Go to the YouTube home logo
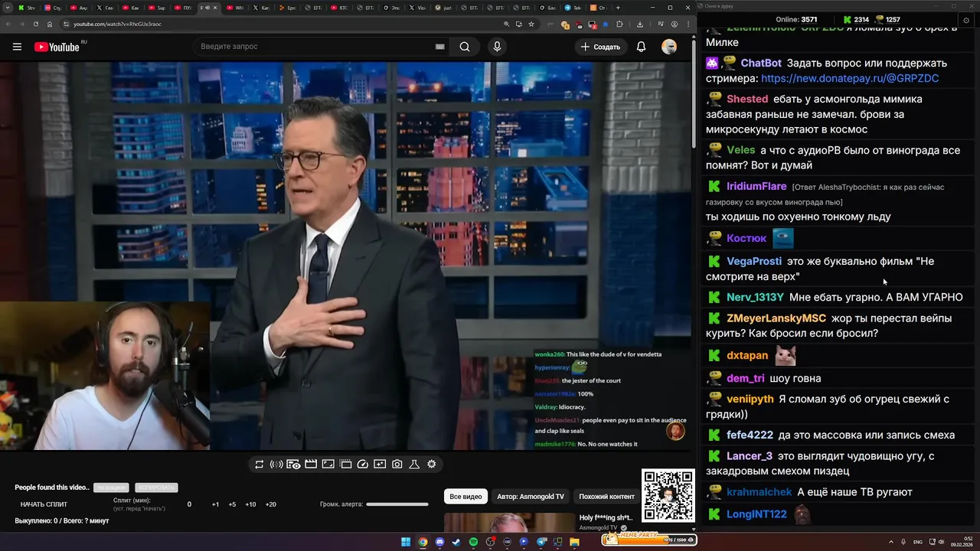 (x=57, y=47)
